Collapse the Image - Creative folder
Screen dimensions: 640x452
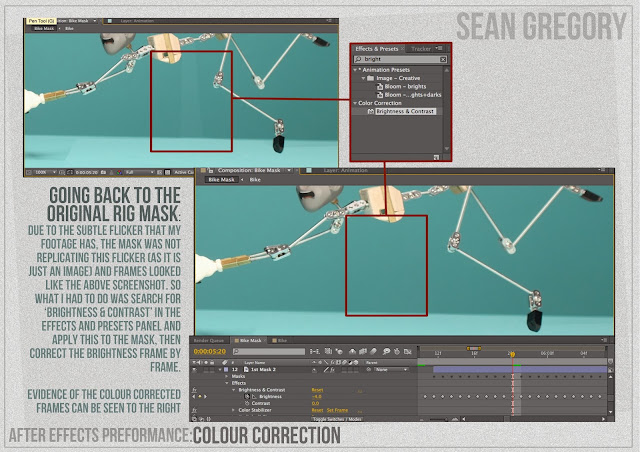coord(363,78)
